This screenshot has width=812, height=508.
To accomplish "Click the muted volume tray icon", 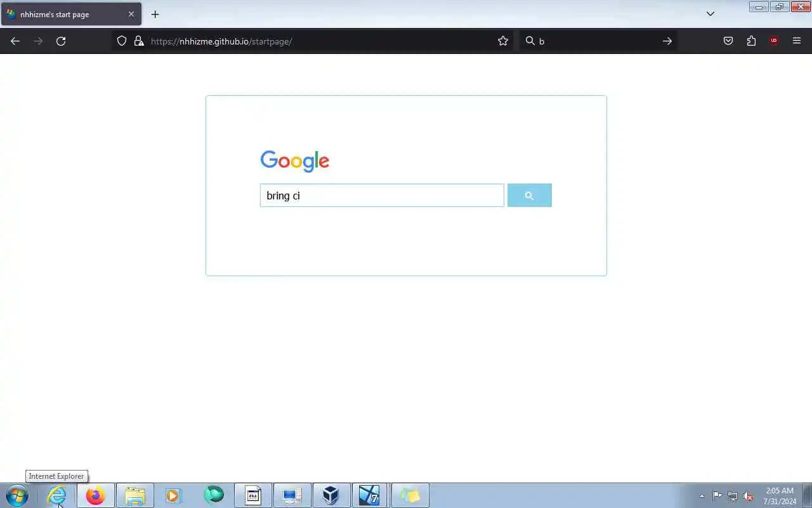I will click(749, 496).
